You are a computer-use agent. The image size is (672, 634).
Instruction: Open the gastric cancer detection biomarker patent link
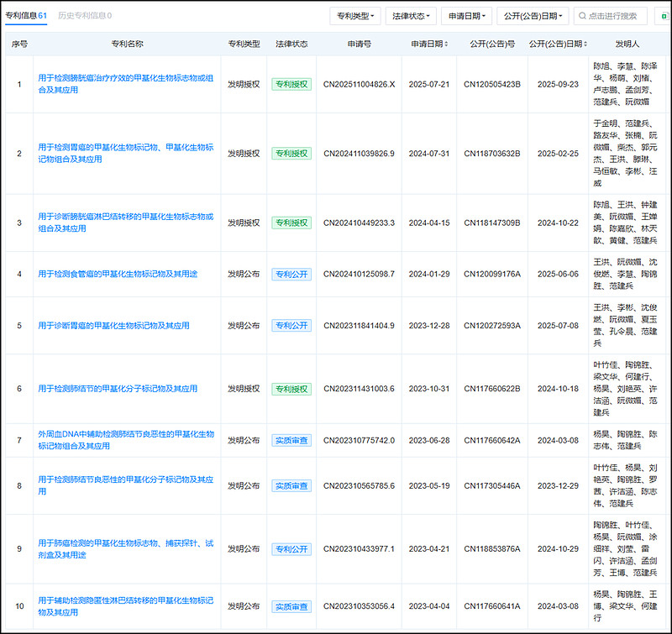126,154
